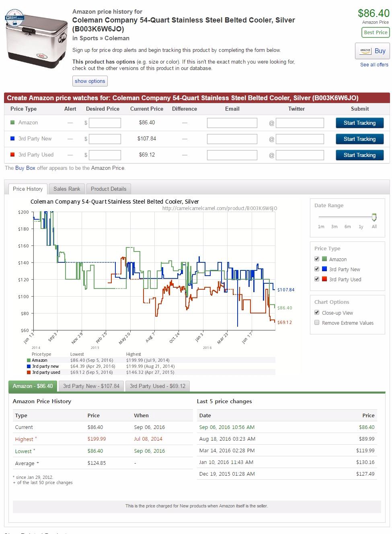Open the See all offers link
392x534 pixels.
[x=374, y=65]
